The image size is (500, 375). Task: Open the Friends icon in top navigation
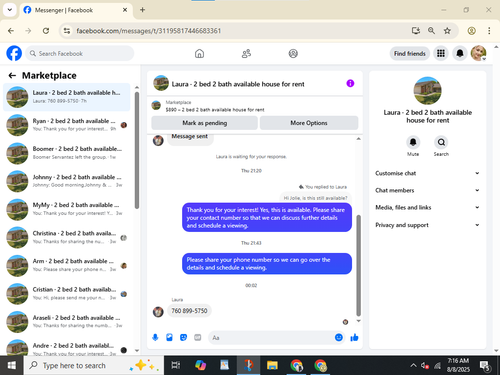(x=246, y=53)
